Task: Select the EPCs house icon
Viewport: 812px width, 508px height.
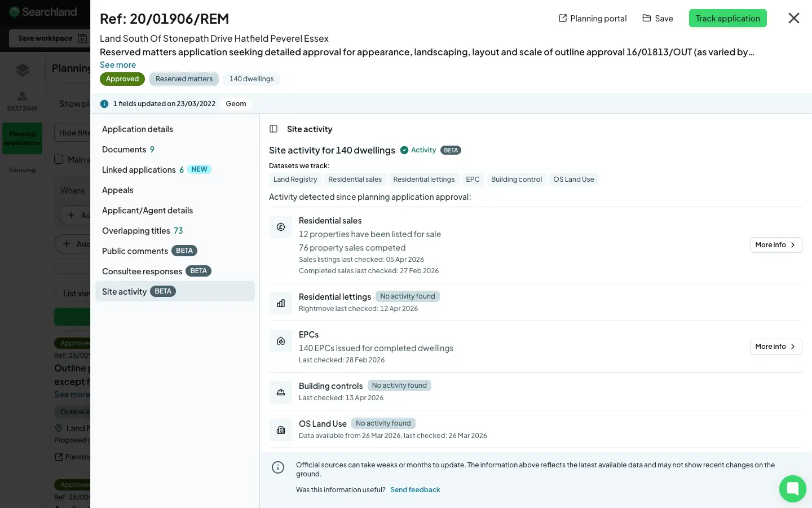Action: tap(281, 341)
